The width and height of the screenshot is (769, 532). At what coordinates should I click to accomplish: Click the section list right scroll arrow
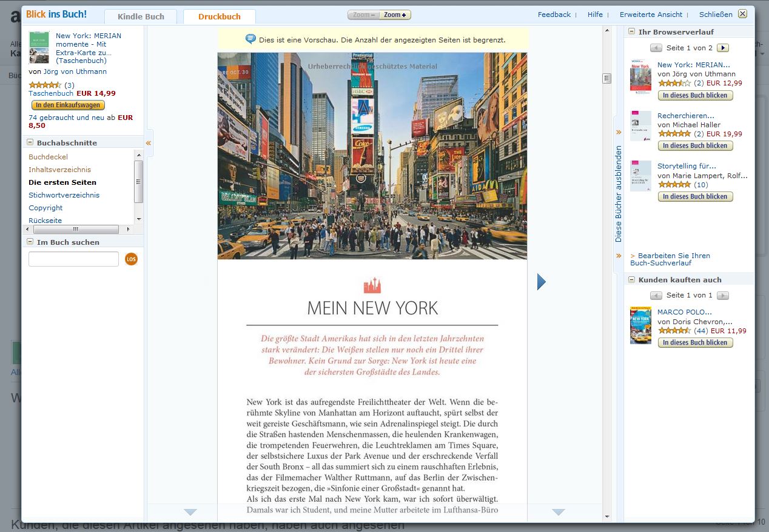[128, 230]
